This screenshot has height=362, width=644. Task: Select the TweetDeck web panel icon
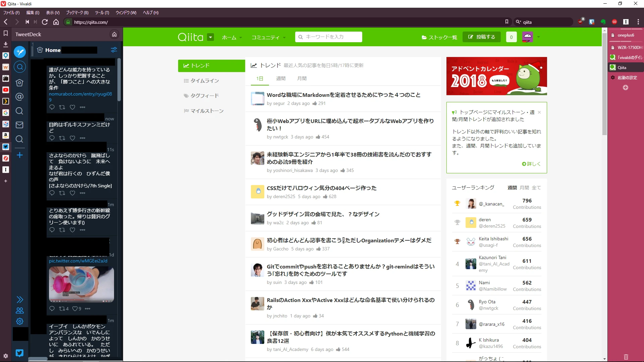pyautogui.click(x=6, y=147)
